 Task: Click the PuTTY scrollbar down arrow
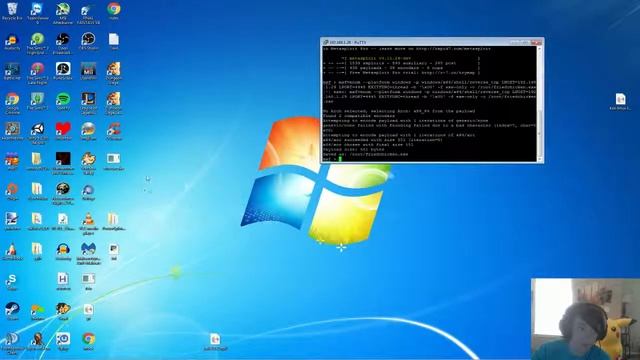[540, 159]
